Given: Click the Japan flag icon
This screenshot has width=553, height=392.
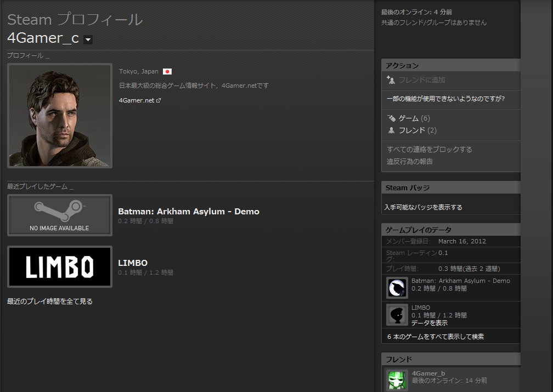Looking at the screenshot, I should click(167, 72).
